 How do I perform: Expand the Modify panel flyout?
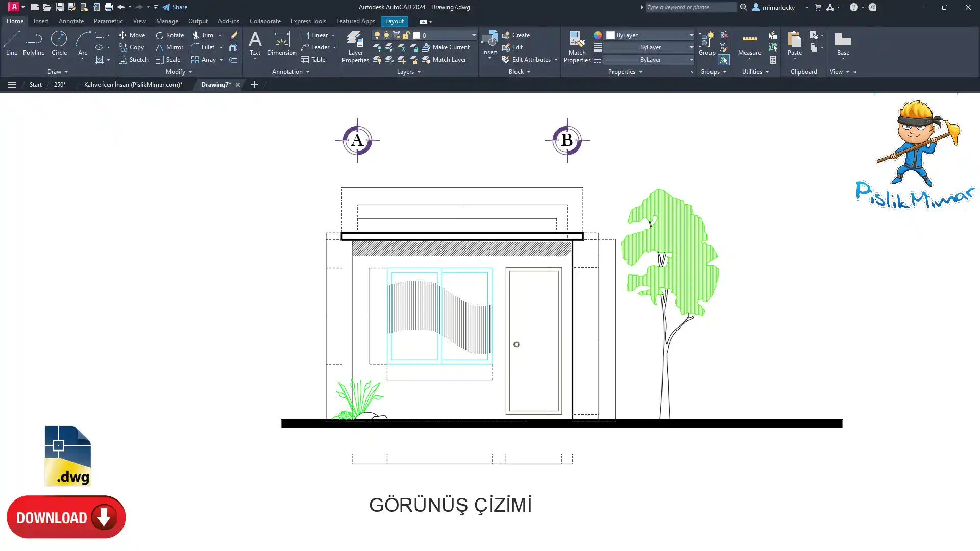179,72
